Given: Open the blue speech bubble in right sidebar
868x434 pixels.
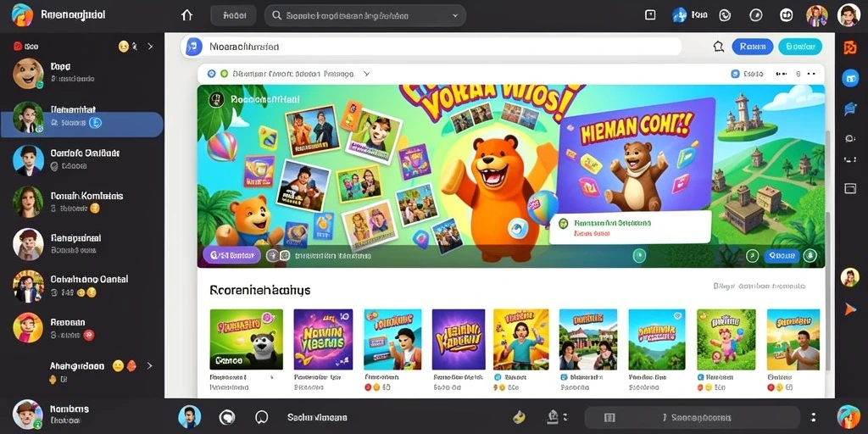Looking at the screenshot, I should point(849,109).
